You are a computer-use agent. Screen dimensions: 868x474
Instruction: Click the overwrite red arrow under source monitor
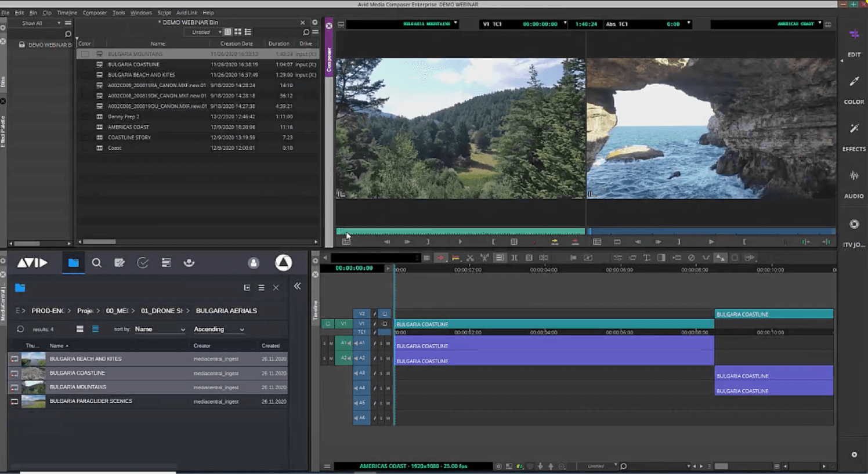(x=575, y=241)
